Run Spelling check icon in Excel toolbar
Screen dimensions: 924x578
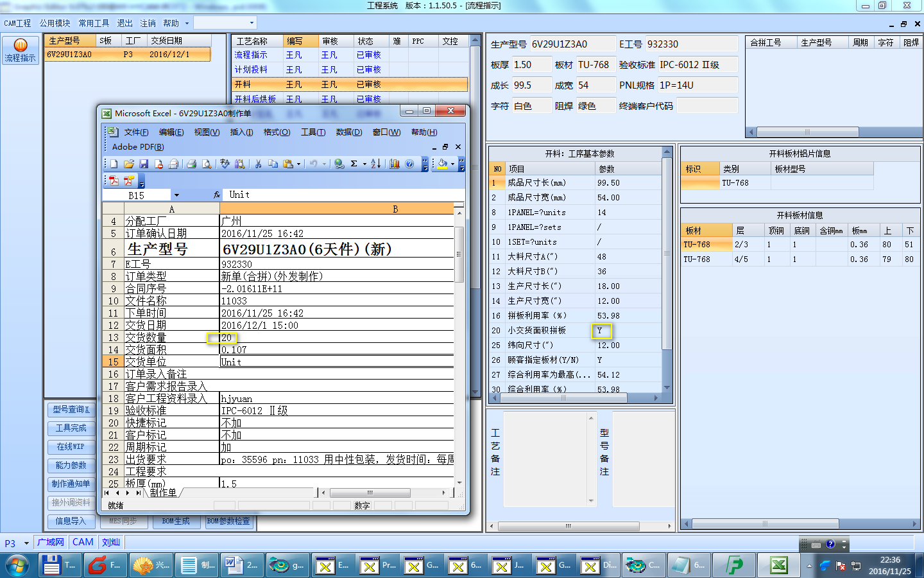225,164
